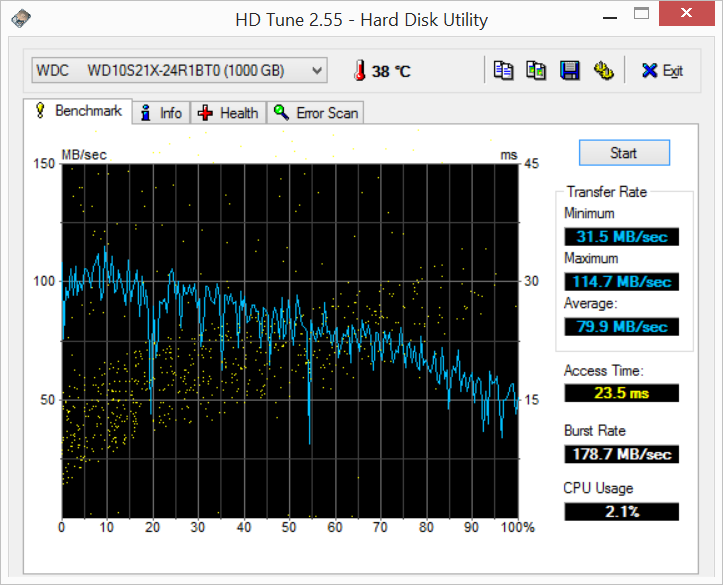
Task: Click the blue X Exit icon
Action: pyautogui.click(x=649, y=71)
